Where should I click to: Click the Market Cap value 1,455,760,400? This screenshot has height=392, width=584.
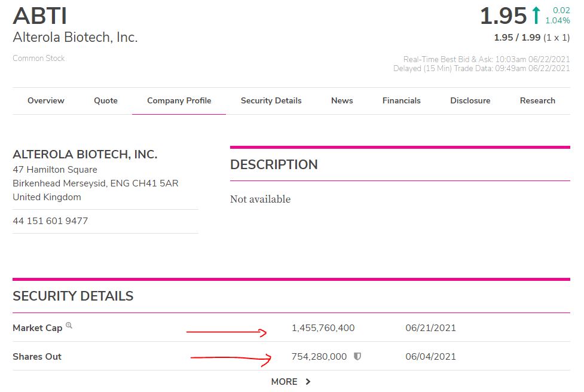click(323, 328)
